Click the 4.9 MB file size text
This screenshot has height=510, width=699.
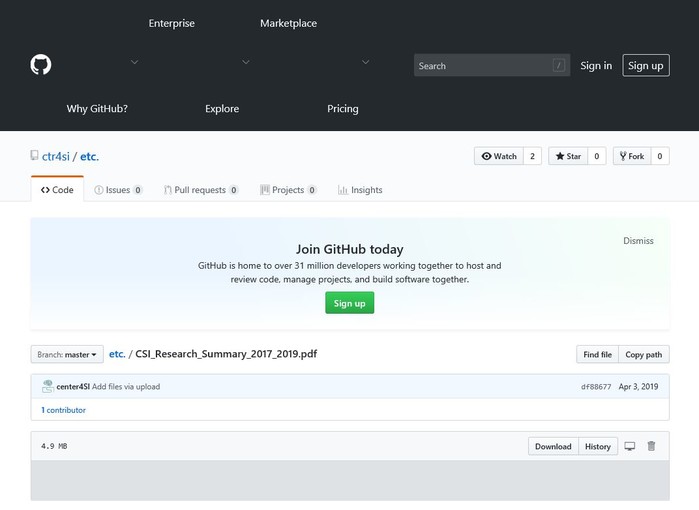pos(54,446)
